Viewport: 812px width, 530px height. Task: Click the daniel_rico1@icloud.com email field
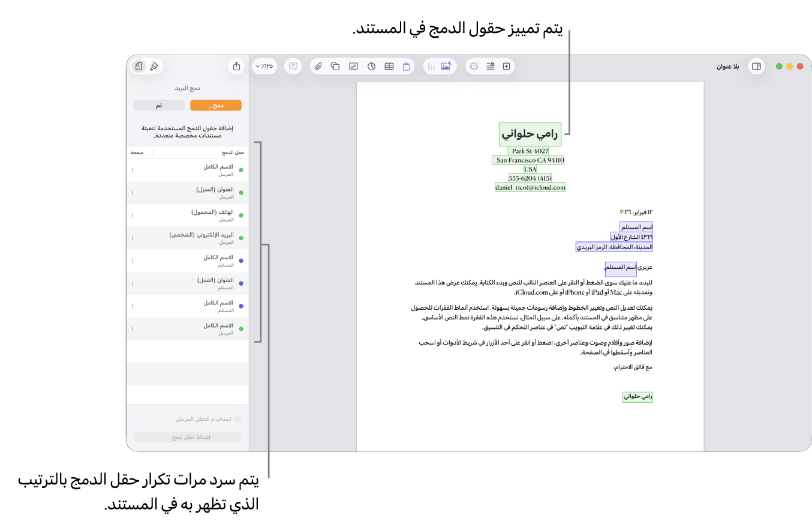pos(530,187)
